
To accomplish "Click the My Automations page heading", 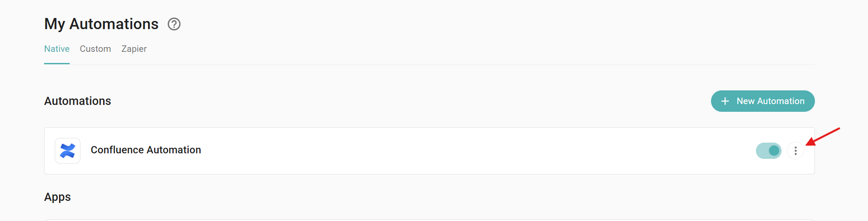I will click(101, 24).
